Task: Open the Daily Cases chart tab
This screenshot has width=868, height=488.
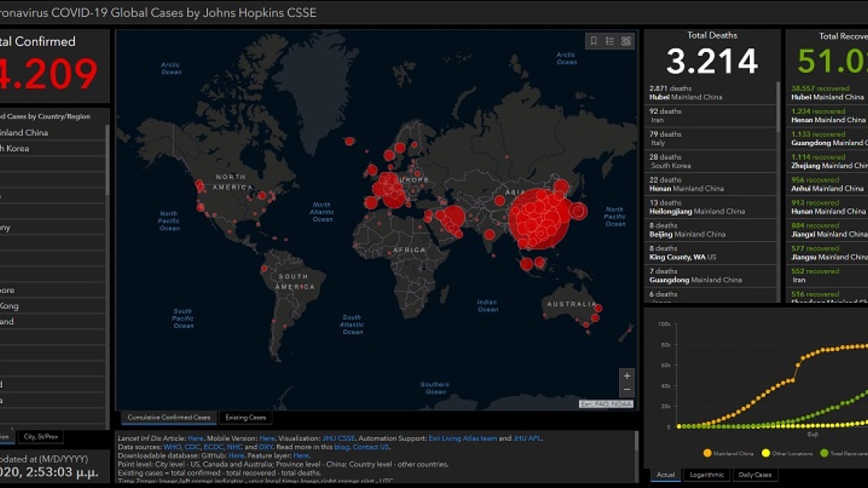Action: [x=755, y=475]
